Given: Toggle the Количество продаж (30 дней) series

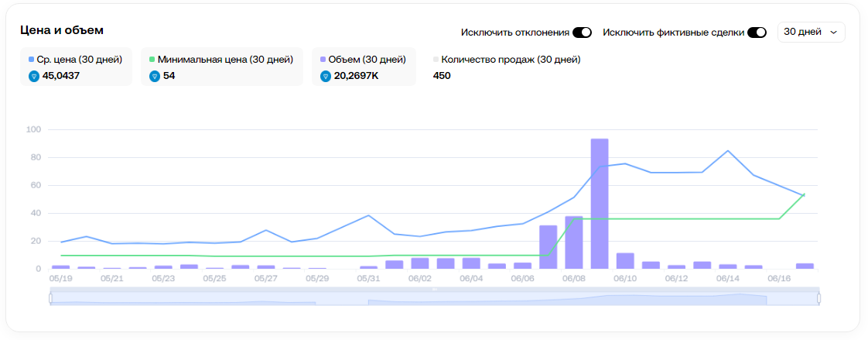Looking at the screenshot, I should [507, 67].
